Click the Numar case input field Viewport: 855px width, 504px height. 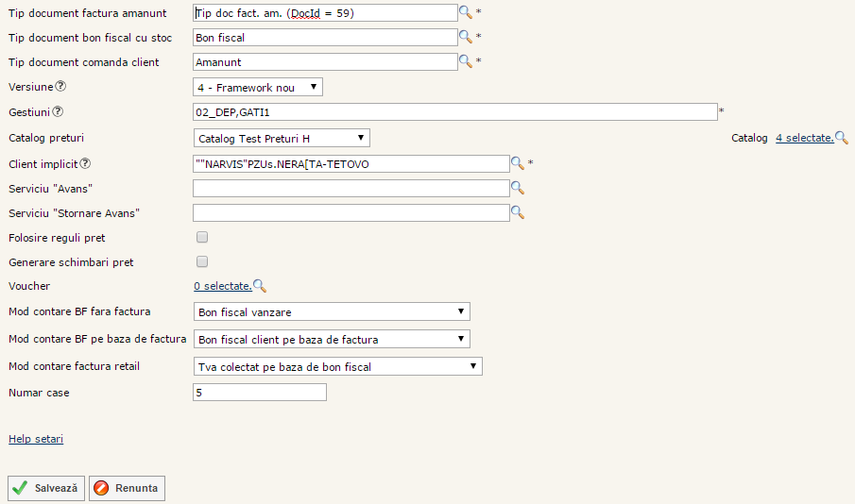259,392
